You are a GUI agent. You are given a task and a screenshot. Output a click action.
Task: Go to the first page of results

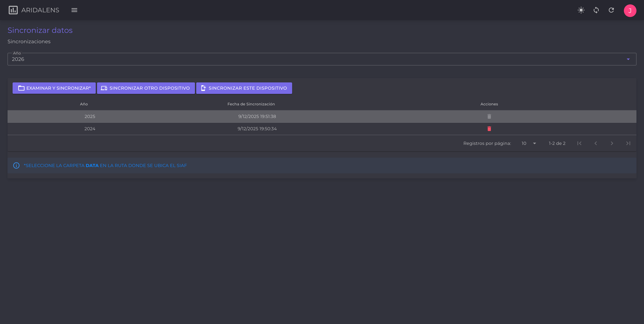click(579, 143)
